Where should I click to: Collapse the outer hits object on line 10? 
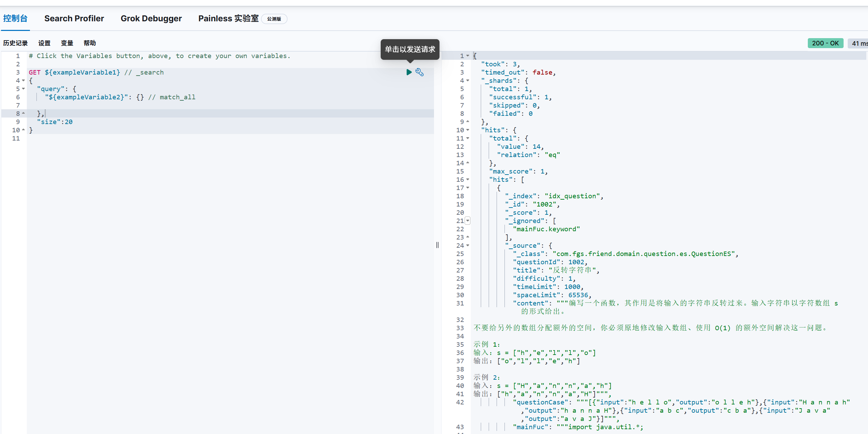pos(468,130)
